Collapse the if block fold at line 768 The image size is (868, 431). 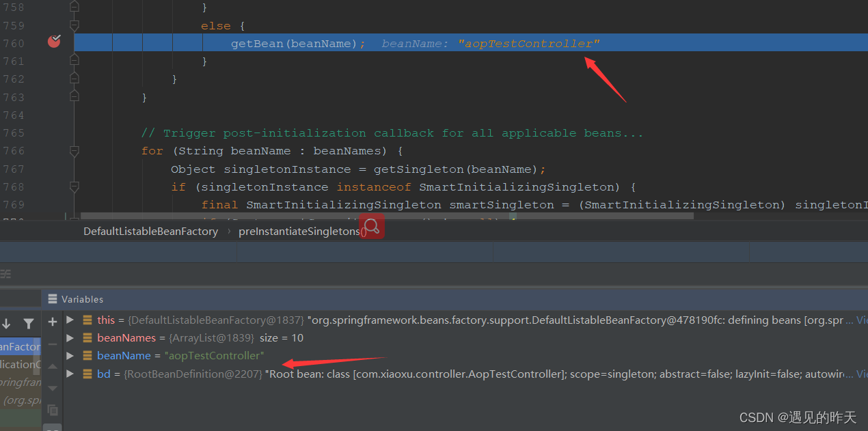(74, 186)
